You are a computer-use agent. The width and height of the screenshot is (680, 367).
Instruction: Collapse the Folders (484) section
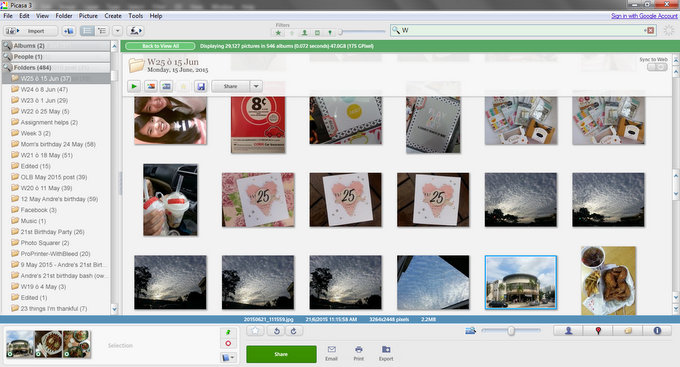click(x=56, y=68)
